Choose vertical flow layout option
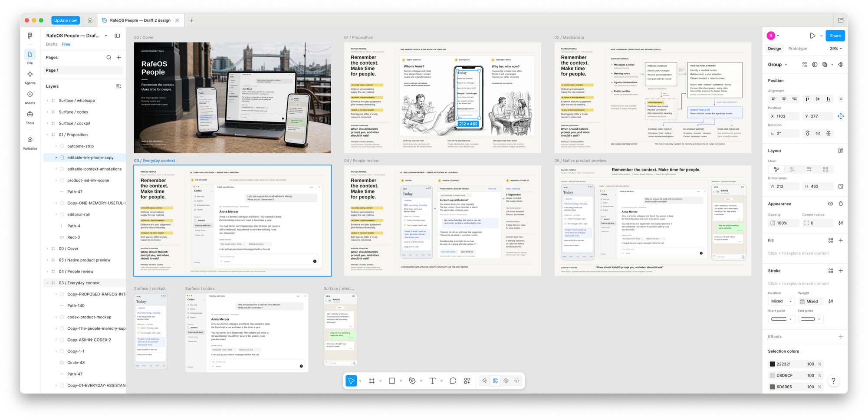The width and height of the screenshot is (868, 420). click(792, 169)
